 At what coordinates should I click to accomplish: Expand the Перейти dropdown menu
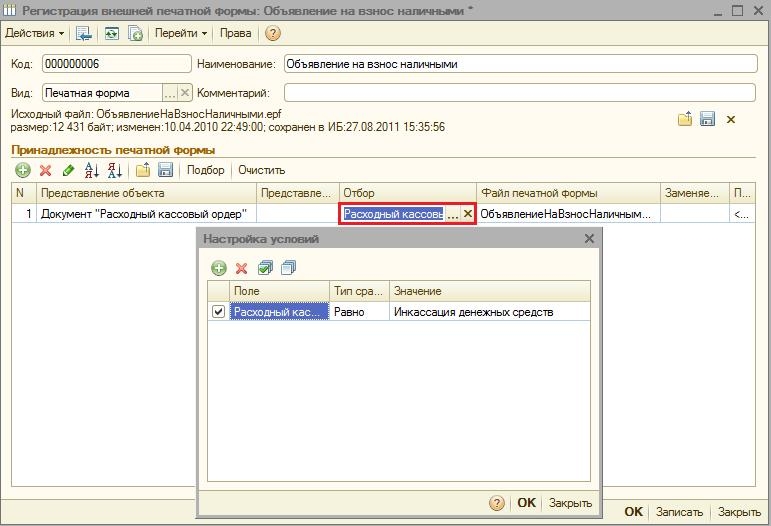180,33
